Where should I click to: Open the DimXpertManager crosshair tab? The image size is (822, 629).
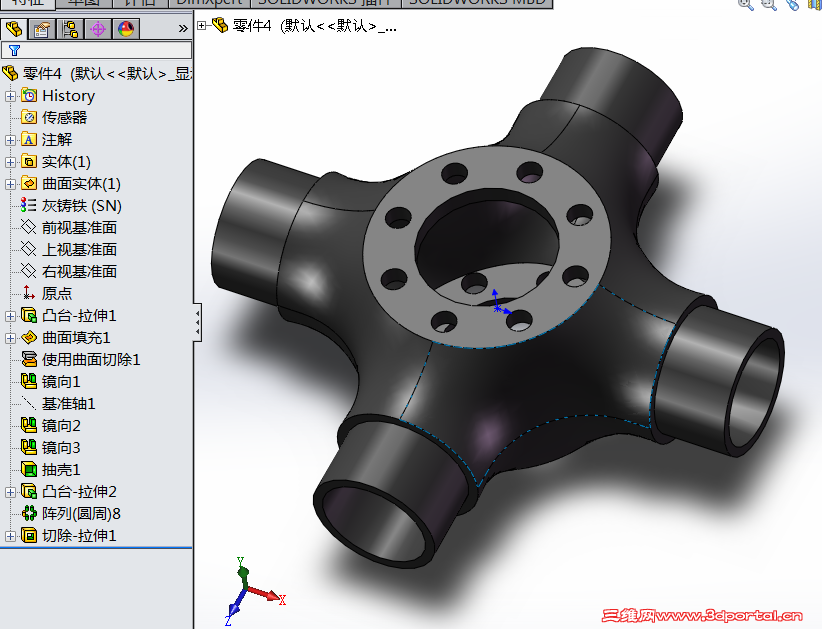click(98, 29)
